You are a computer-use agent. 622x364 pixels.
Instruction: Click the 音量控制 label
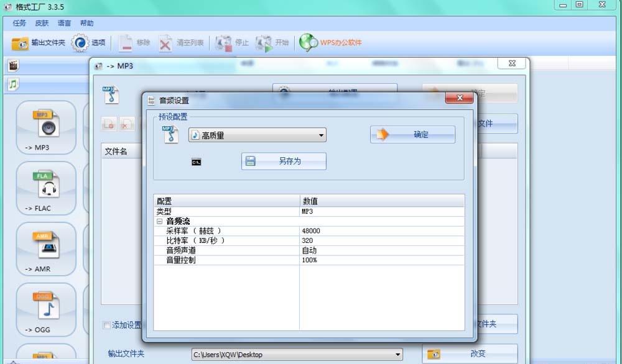[x=181, y=260]
